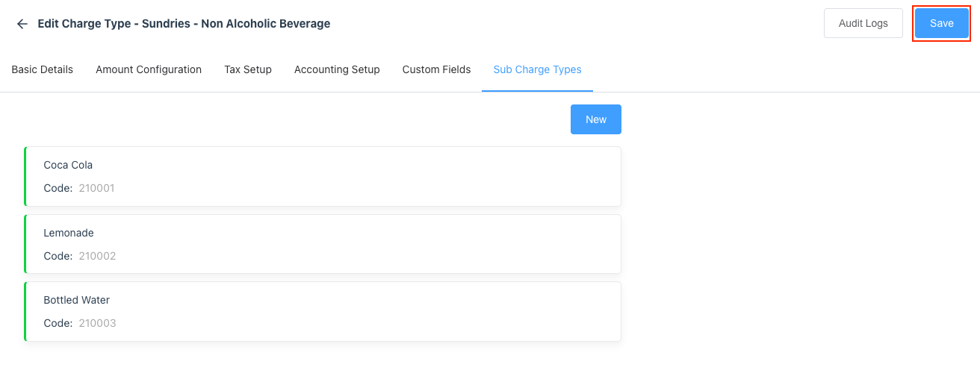Add a New sub charge type
This screenshot has height=382, width=980.
595,119
